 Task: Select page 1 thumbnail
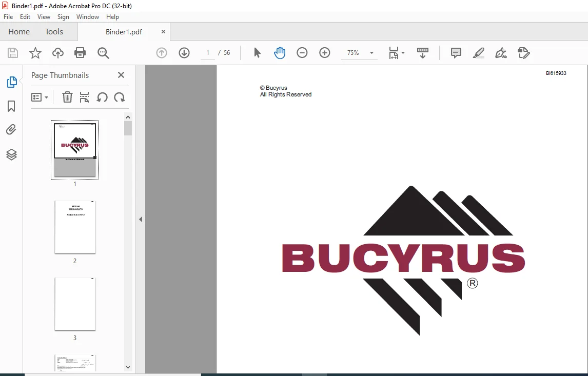75,150
